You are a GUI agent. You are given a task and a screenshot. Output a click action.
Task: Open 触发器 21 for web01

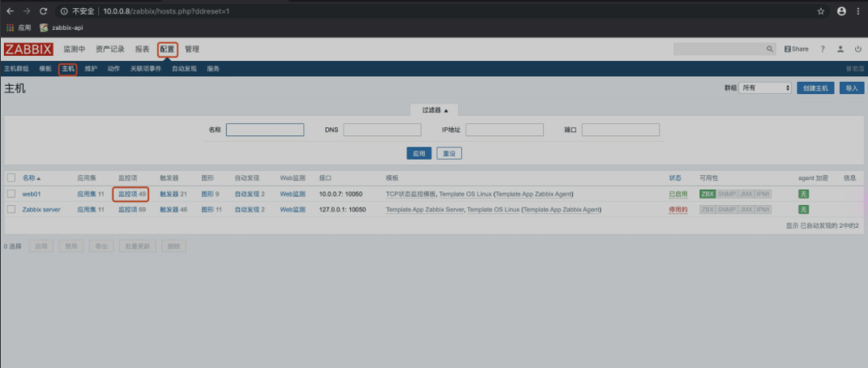[x=173, y=195]
